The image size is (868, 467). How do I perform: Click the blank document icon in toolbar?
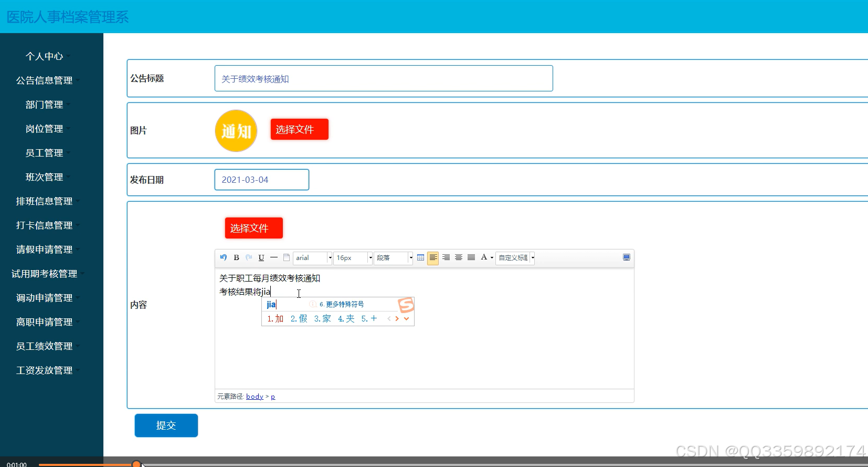(x=287, y=257)
